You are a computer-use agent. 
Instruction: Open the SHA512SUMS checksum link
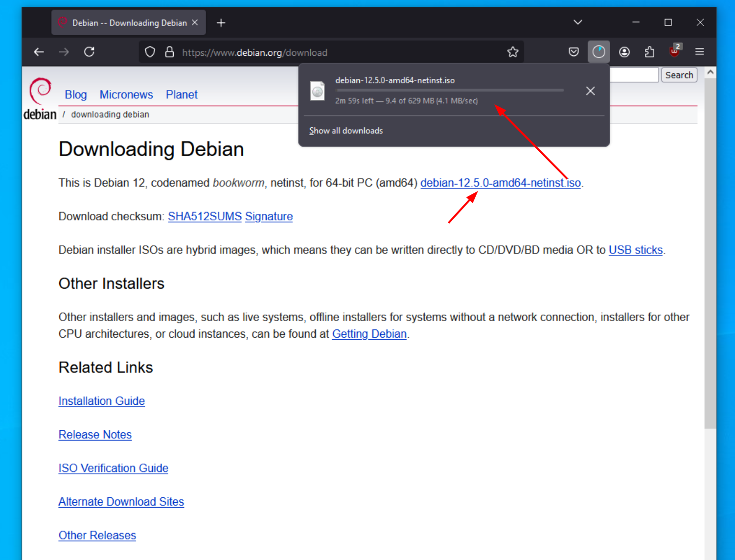click(205, 216)
